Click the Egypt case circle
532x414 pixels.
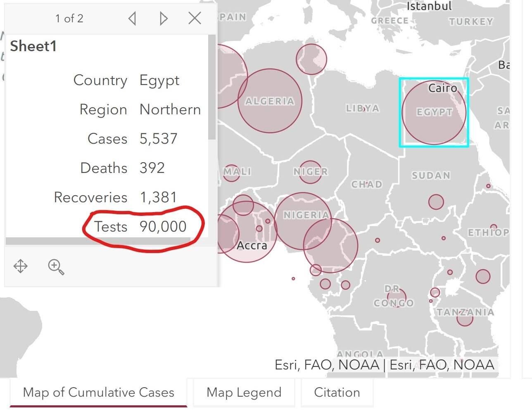tap(434, 112)
